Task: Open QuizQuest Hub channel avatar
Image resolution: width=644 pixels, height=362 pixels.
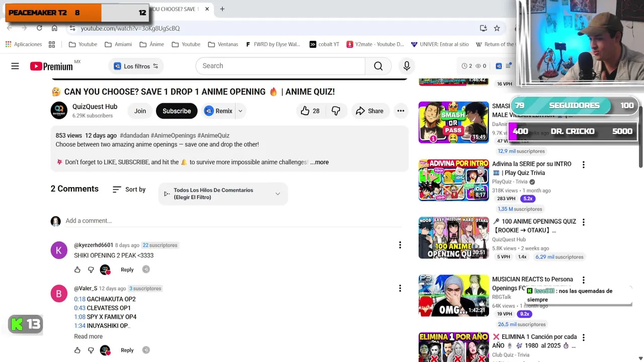Action: coord(59,111)
